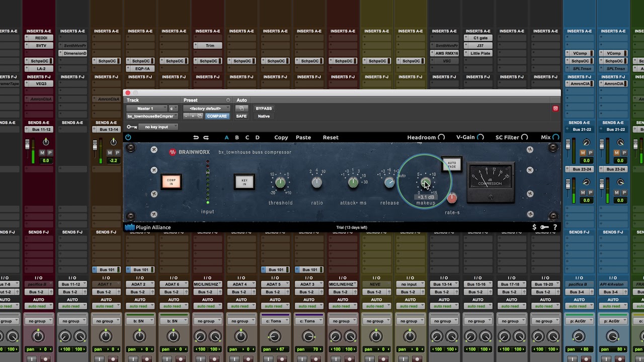Adjust the Mix mini knob
The image size is (644, 362).
(x=556, y=137)
